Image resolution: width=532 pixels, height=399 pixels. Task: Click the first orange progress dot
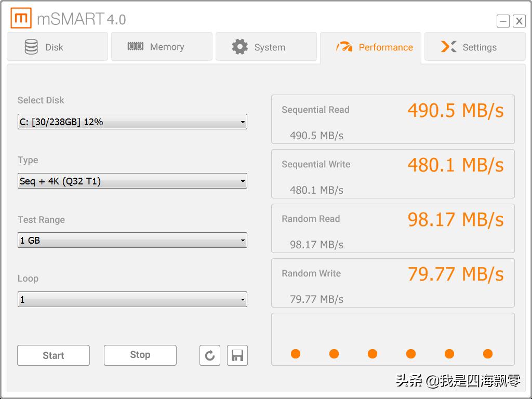(296, 354)
